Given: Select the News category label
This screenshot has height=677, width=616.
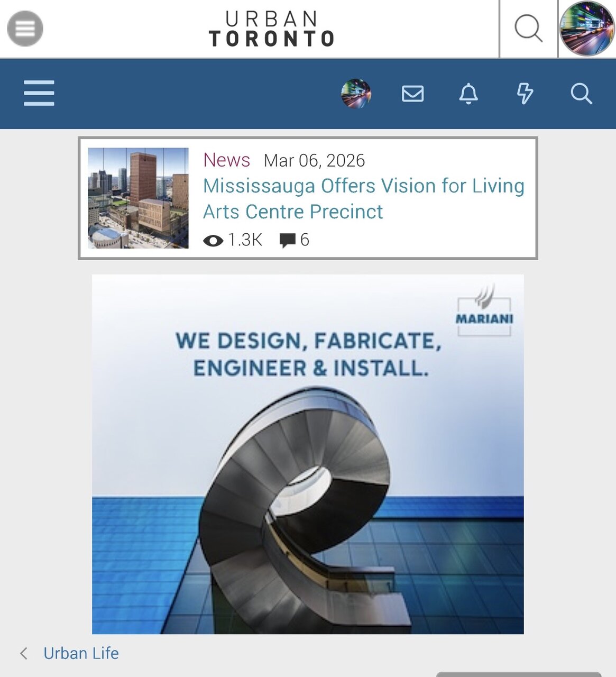Looking at the screenshot, I should [226, 160].
